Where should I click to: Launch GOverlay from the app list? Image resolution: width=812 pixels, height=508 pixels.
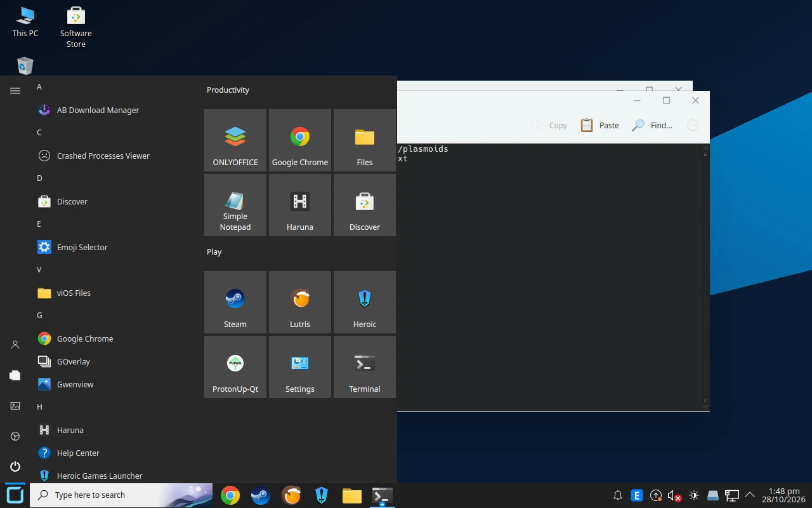coord(114,361)
